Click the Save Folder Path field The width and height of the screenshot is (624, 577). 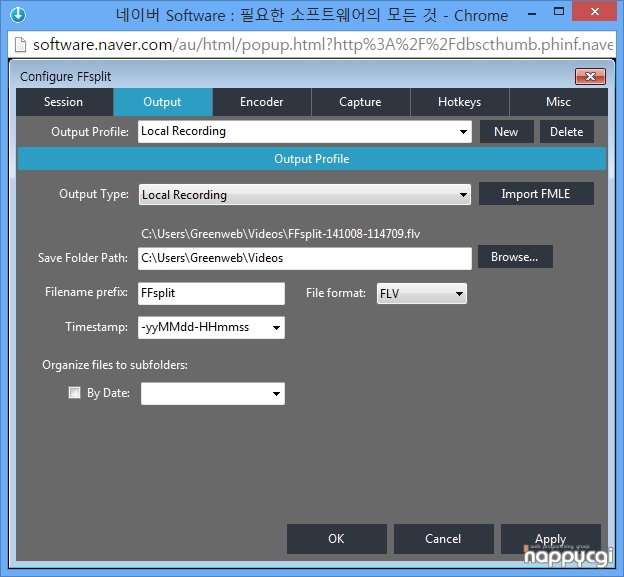pos(305,258)
